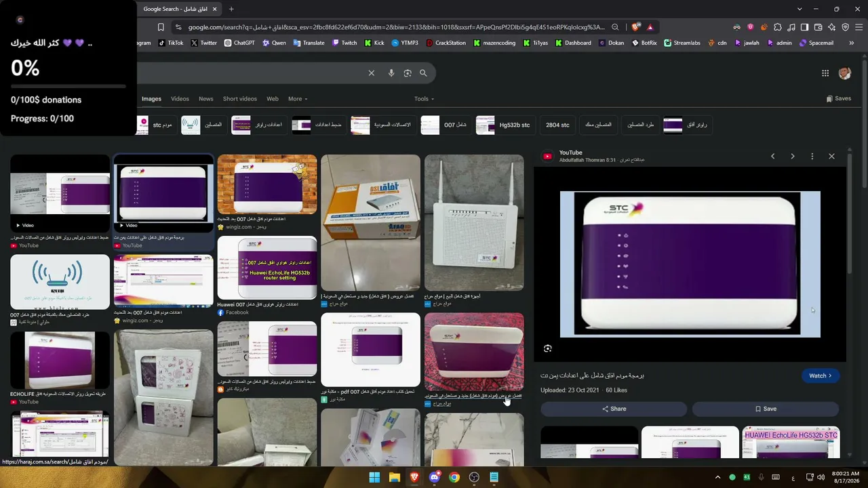
Task: Start voice search with the microphone icon
Action: click(x=391, y=73)
